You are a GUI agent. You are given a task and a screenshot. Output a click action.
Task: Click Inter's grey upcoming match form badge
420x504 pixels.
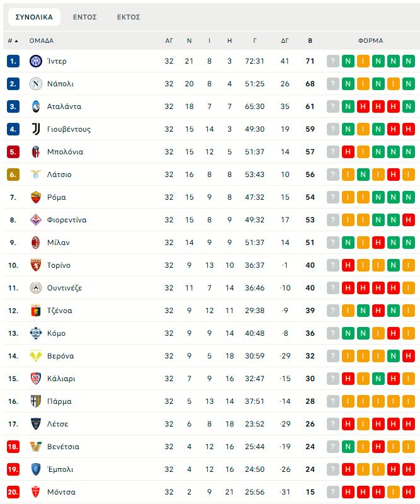(333, 61)
